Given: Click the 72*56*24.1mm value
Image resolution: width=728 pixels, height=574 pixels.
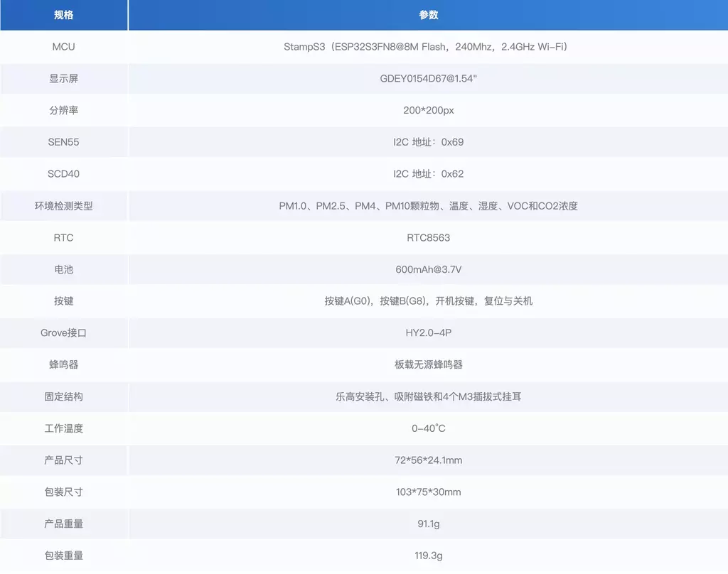Looking at the screenshot, I should point(428,460).
